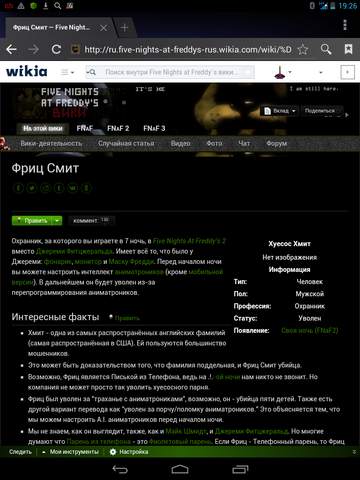Open browser overflow menu dots
360x480 pixels.
point(345,25)
